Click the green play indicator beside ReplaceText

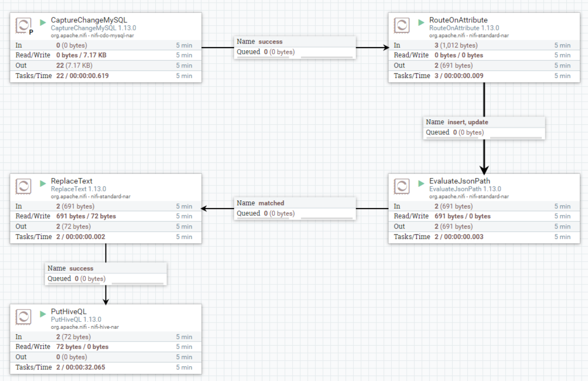(x=43, y=183)
